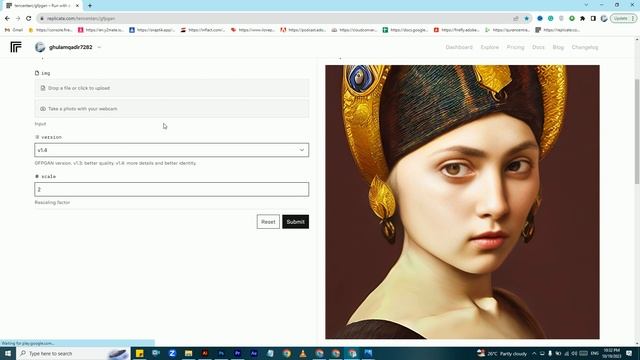Click 'Take a photo with your webcam'
The image size is (640, 360).
coord(172,109)
